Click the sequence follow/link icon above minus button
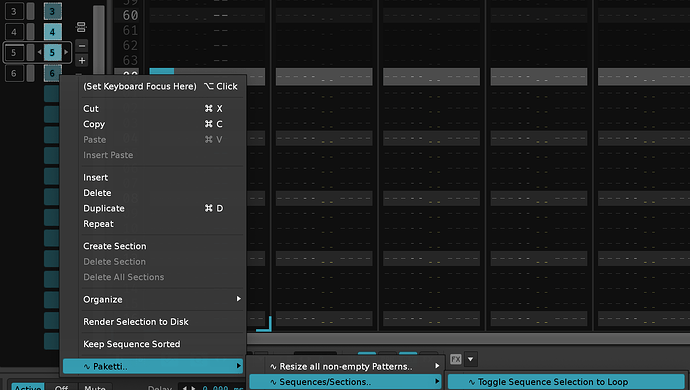 (81, 27)
